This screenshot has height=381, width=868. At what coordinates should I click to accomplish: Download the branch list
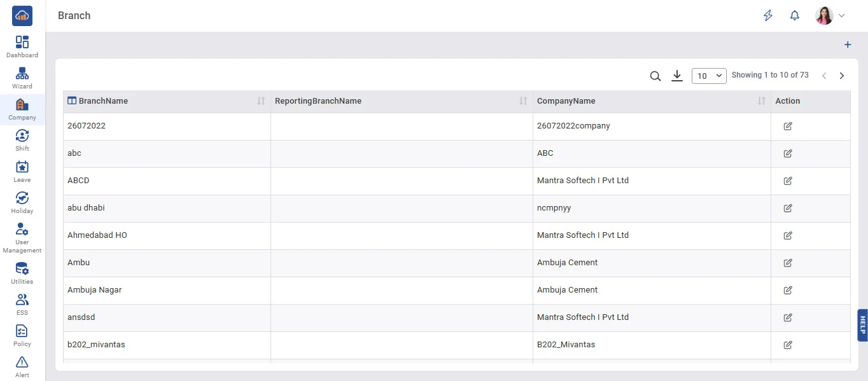[677, 76]
